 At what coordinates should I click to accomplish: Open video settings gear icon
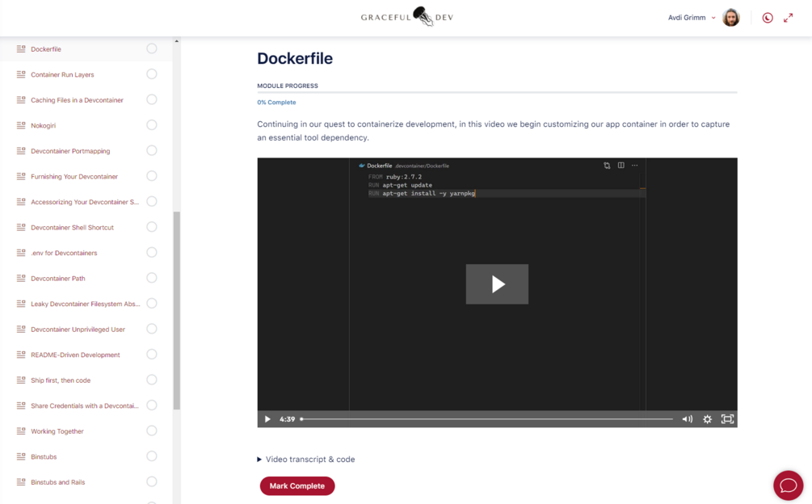click(x=708, y=419)
